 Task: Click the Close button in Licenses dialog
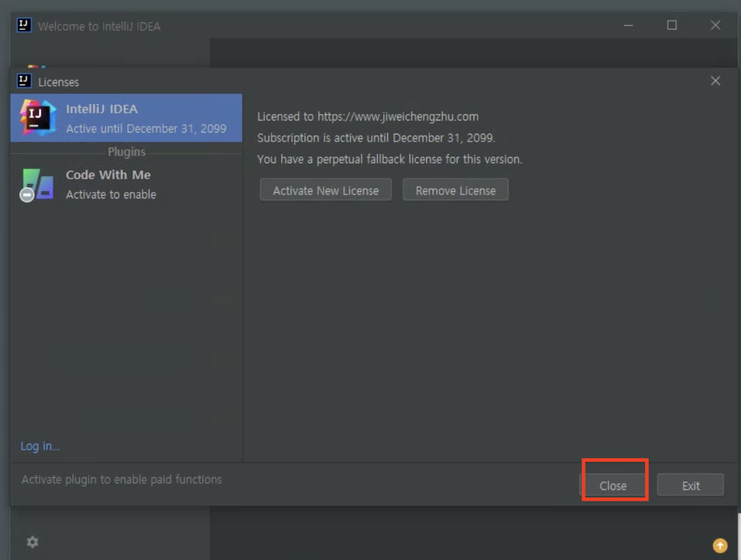[x=613, y=485]
